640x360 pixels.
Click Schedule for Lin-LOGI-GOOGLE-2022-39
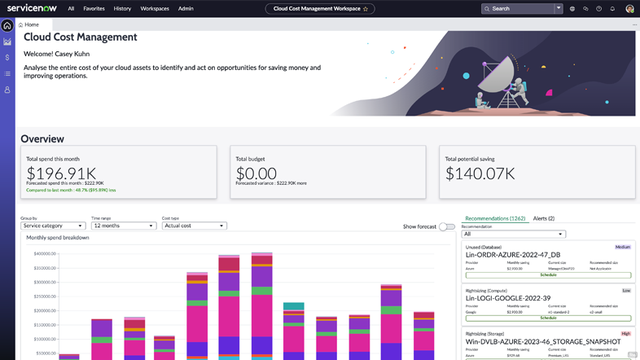[548, 318]
